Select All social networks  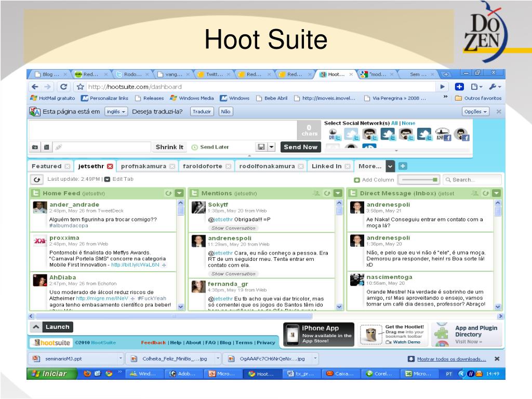(x=394, y=123)
